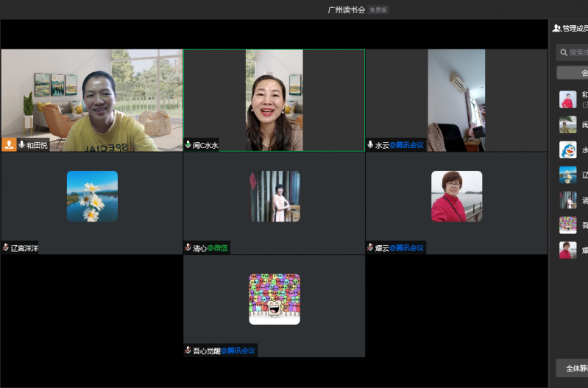Click the 免费版 badge beside meeting title
Viewport: 588px width, 388px height.
pyautogui.click(x=378, y=10)
